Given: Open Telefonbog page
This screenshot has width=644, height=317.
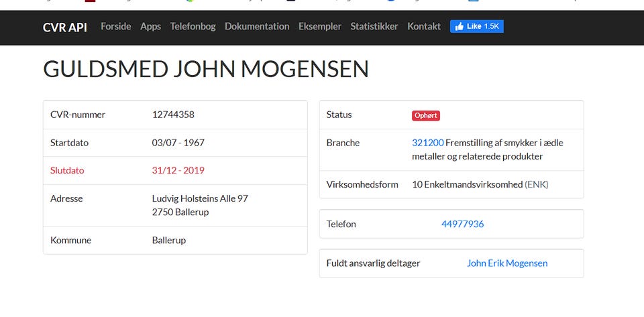Looking at the screenshot, I should coord(193,26).
